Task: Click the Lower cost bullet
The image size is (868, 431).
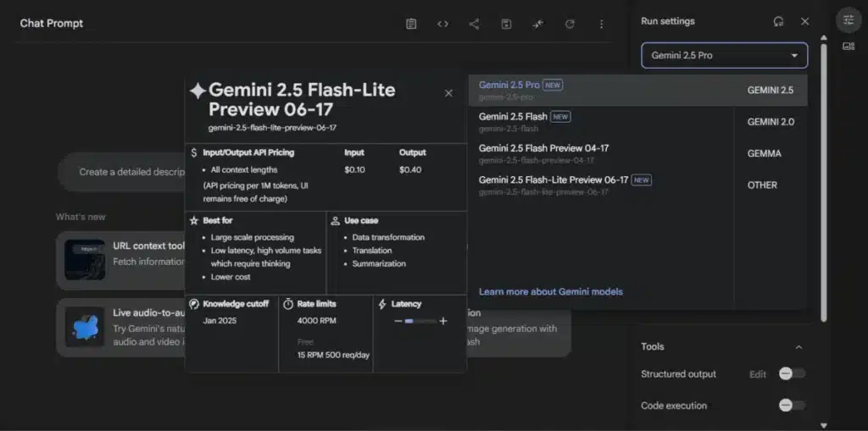Action: [231, 277]
